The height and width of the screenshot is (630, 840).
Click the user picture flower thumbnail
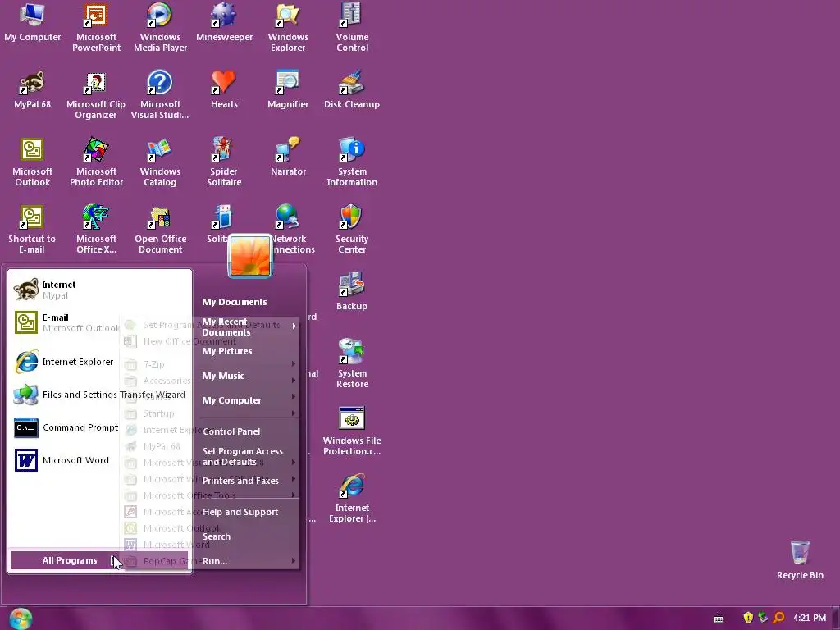(250, 256)
